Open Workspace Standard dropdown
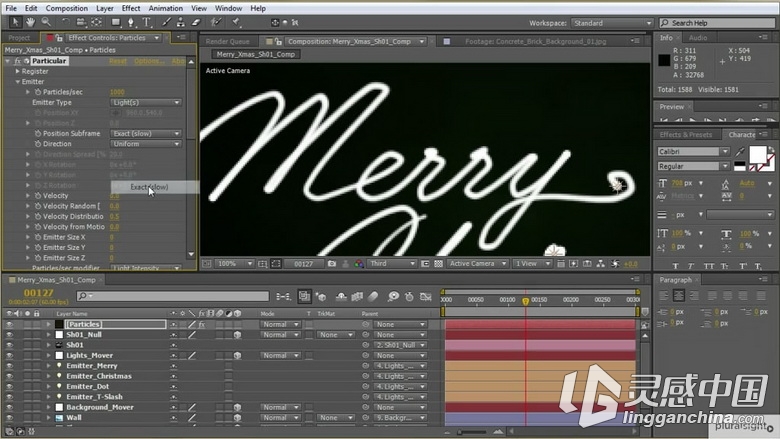This screenshot has width=780, height=439. 612,23
